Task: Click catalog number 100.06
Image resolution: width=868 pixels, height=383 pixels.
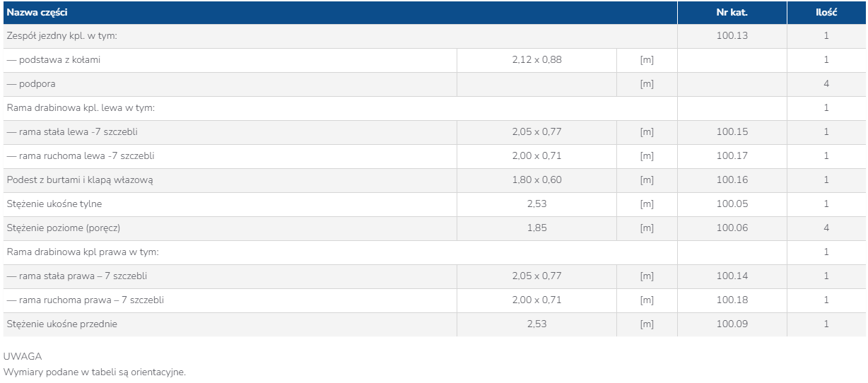Action: coord(732,228)
